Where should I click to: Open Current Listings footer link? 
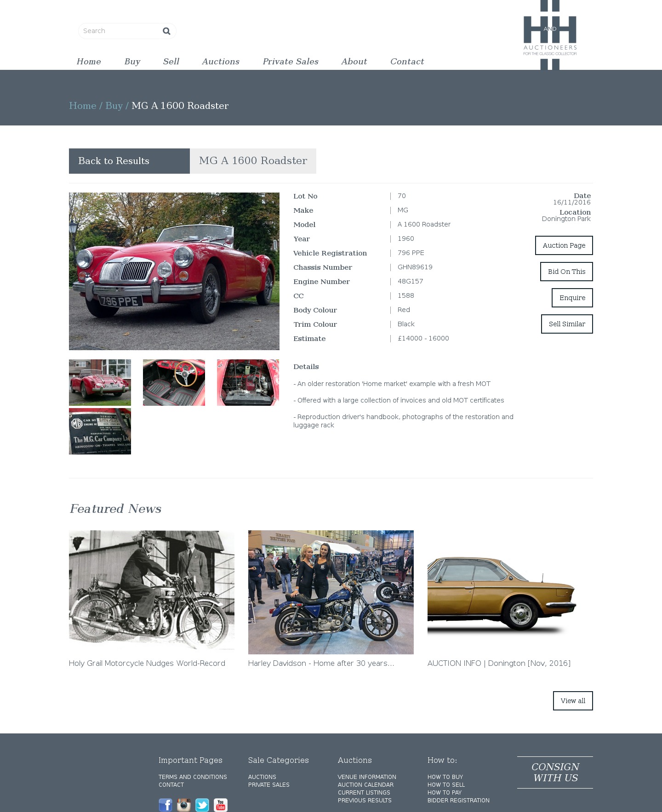pos(364,793)
